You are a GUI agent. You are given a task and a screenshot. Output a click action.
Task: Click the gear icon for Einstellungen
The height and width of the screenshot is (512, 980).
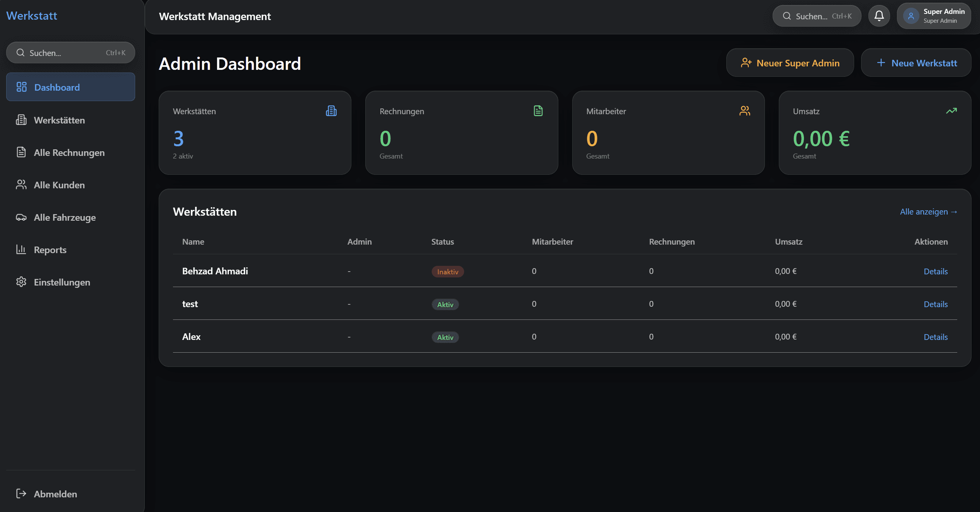click(21, 282)
